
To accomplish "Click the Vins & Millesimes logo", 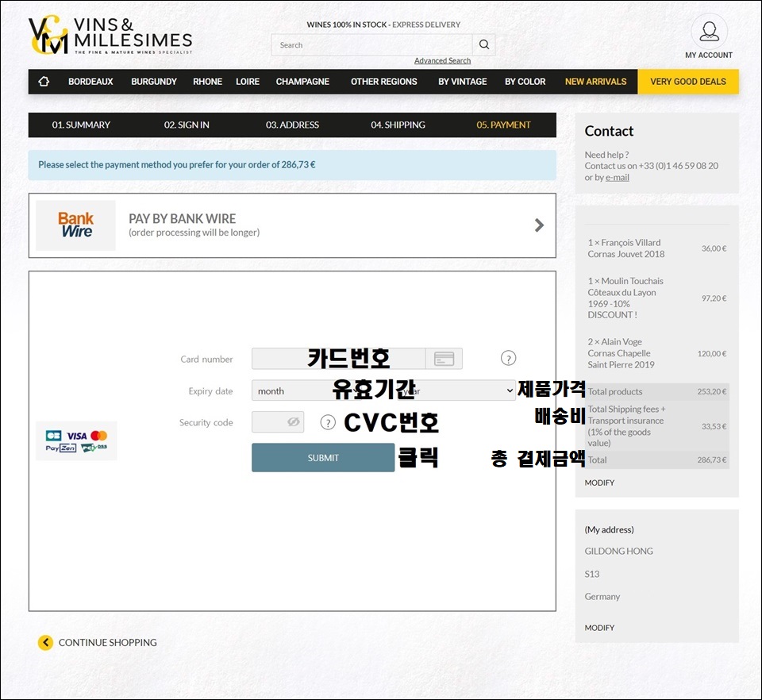I will pyautogui.click(x=111, y=36).
